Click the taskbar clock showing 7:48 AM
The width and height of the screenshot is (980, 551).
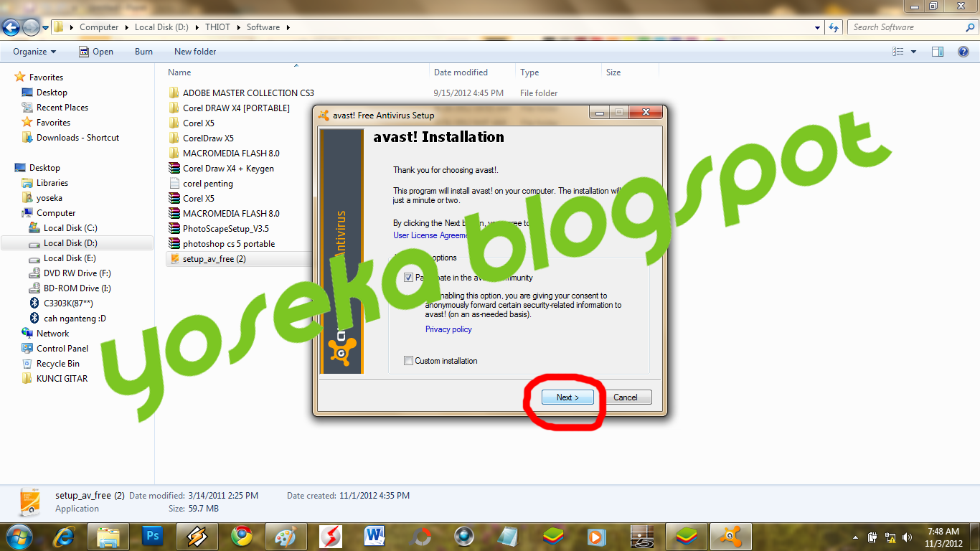tap(943, 537)
